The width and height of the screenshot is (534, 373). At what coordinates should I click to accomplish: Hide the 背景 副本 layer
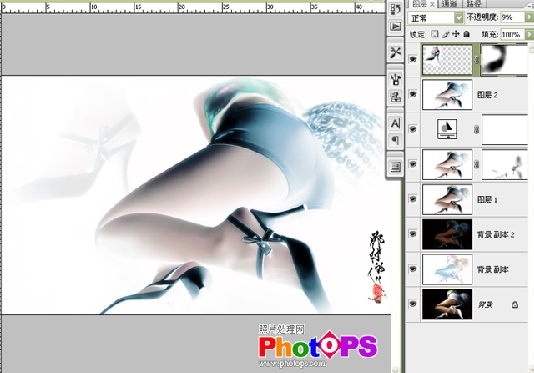point(413,269)
